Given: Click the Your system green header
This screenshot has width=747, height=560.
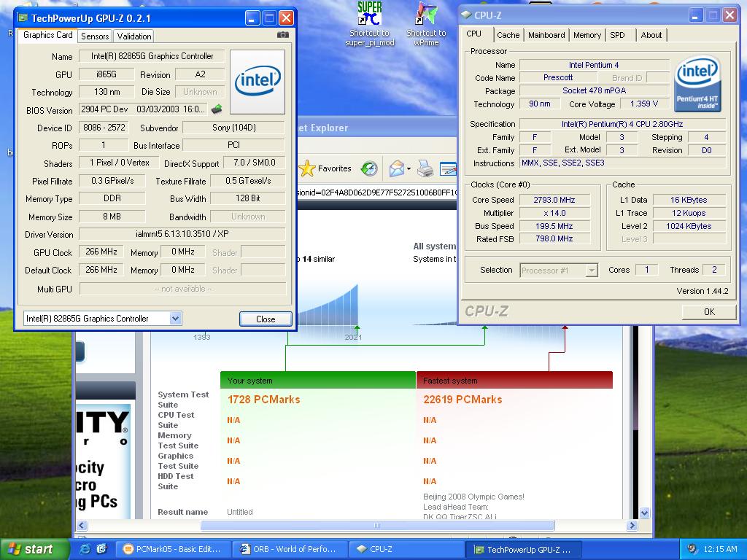Looking at the screenshot, I should pos(318,380).
